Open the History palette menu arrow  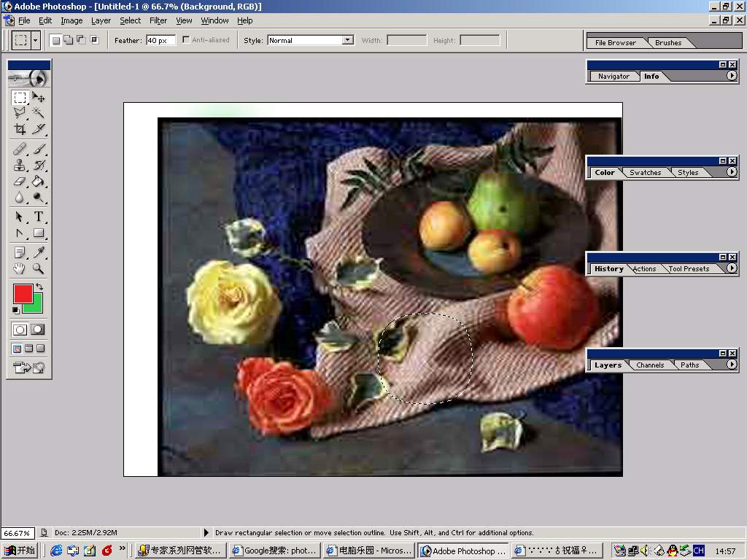(x=732, y=268)
